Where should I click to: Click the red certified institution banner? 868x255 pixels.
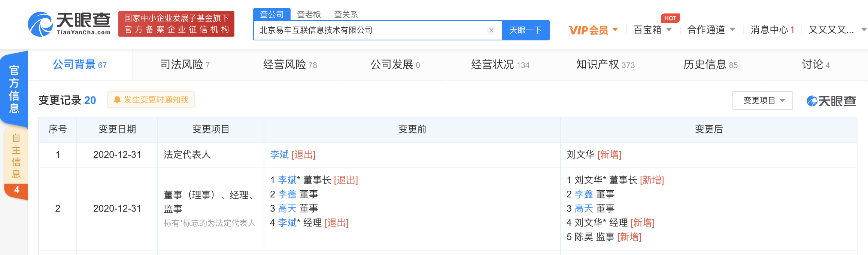coord(176,24)
